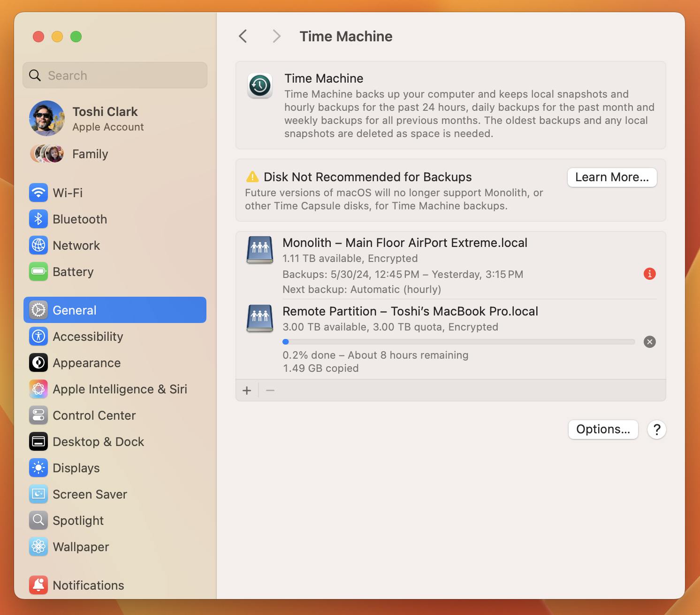Viewport: 700px width, 615px height.
Task: Click the Screen Saver icon
Action: pyautogui.click(x=38, y=494)
